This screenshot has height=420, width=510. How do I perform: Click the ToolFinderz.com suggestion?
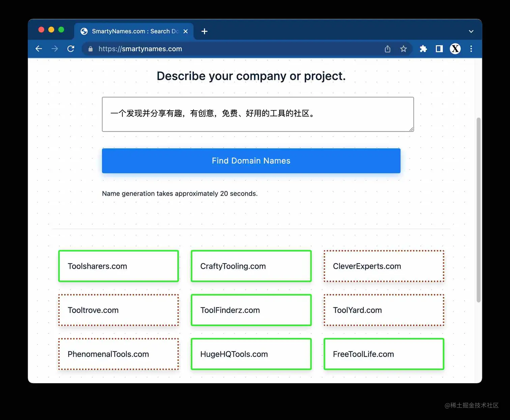click(251, 310)
